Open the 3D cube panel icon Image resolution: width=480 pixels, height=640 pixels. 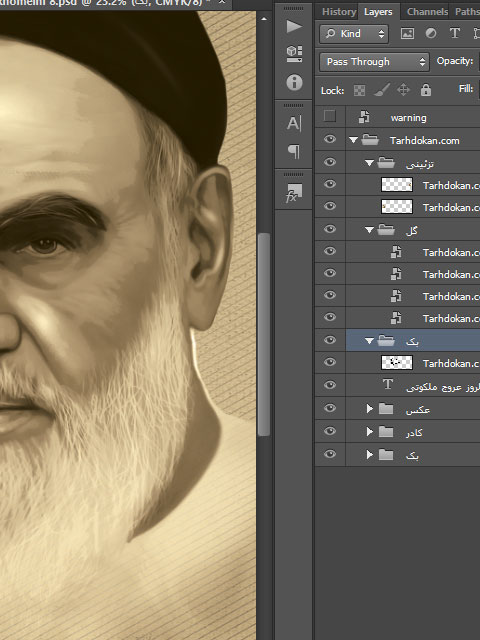pos(294,54)
